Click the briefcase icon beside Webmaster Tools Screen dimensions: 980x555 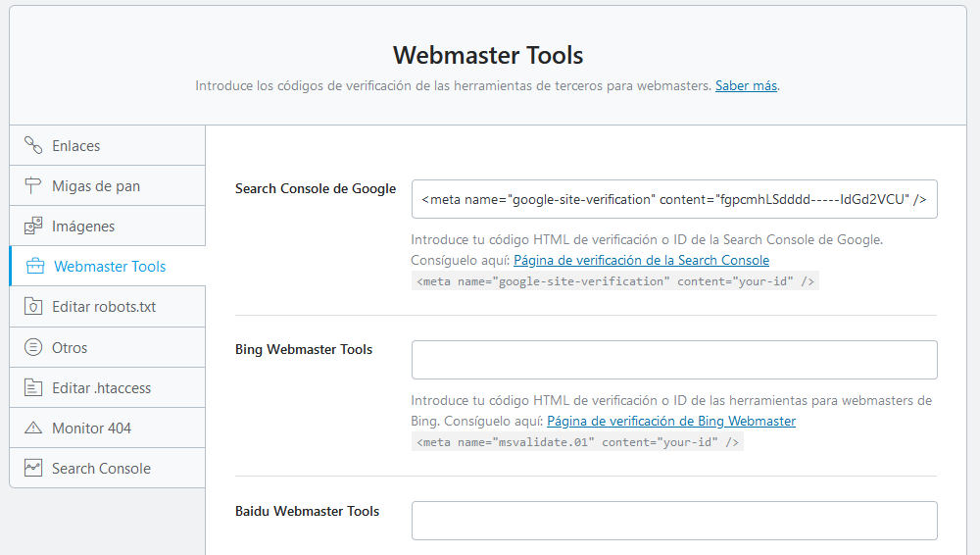tap(35, 266)
